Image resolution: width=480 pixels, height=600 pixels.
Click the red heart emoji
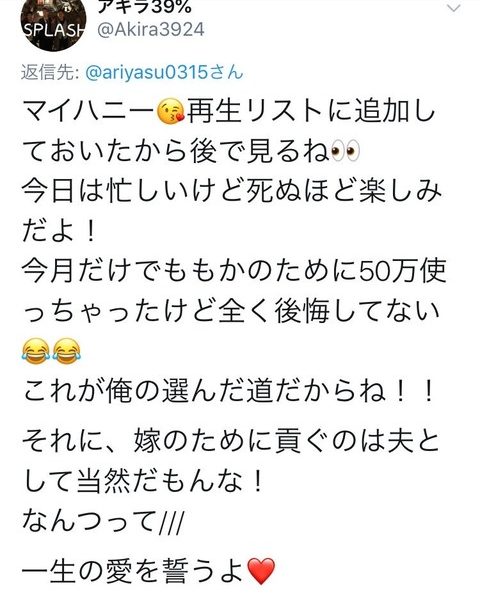click(261, 571)
